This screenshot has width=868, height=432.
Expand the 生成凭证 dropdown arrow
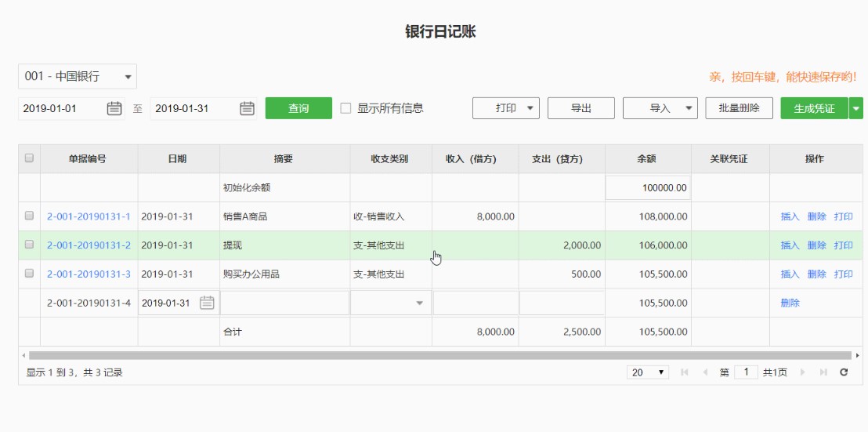tap(855, 109)
